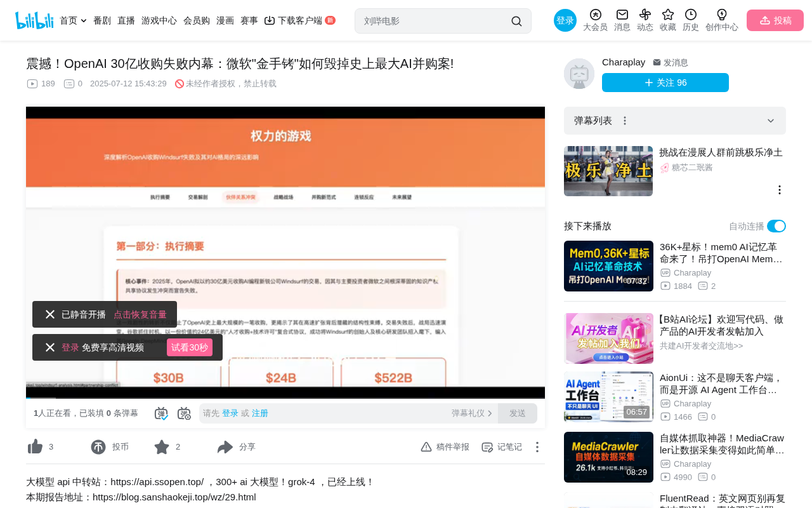This screenshot has height=508, width=812.
Task: Open 漫画 nav item
Action: tap(225, 20)
